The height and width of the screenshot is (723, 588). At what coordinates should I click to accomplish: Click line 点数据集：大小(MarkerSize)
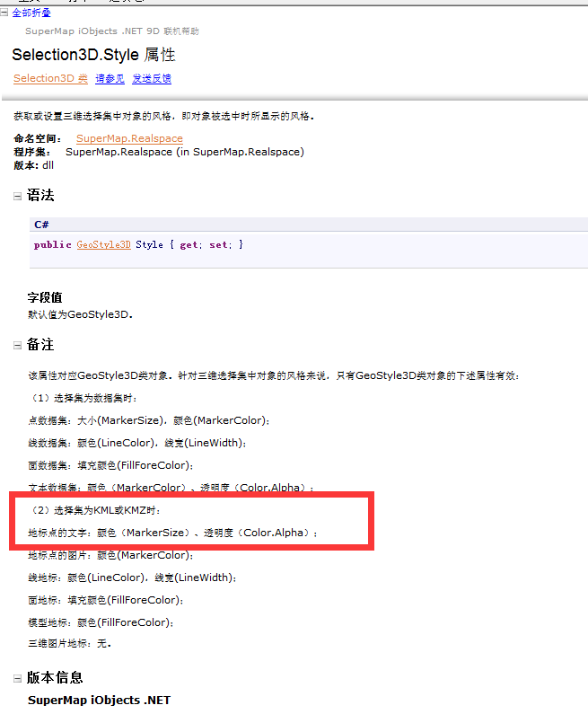[x=149, y=420]
